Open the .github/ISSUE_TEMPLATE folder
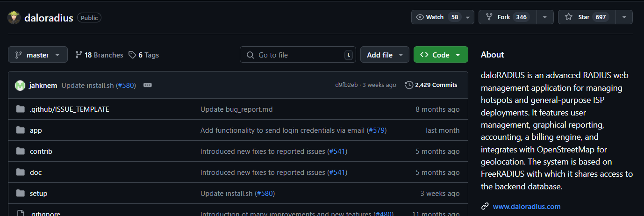The height and width of the screenshot is (216, 644). coord(69,109)
